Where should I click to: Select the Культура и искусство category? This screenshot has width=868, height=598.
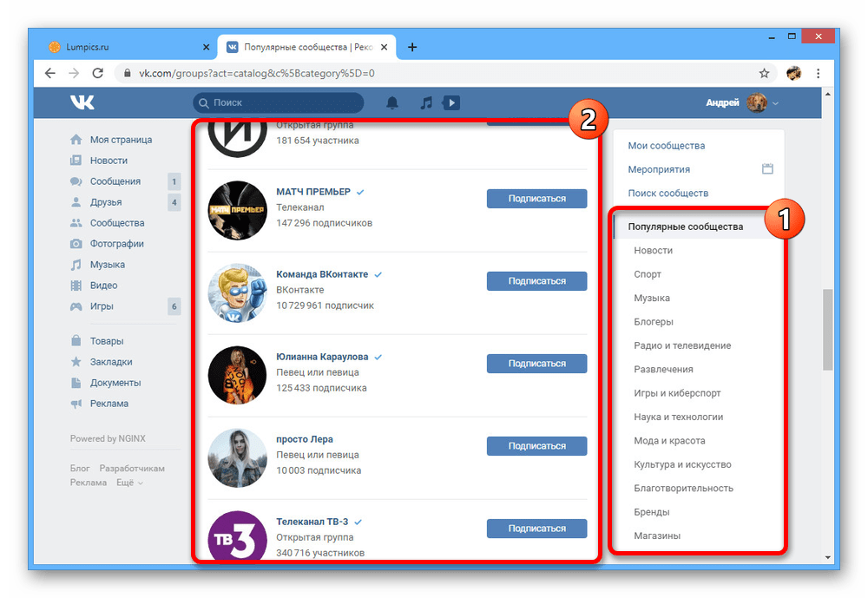pos(682,464)
